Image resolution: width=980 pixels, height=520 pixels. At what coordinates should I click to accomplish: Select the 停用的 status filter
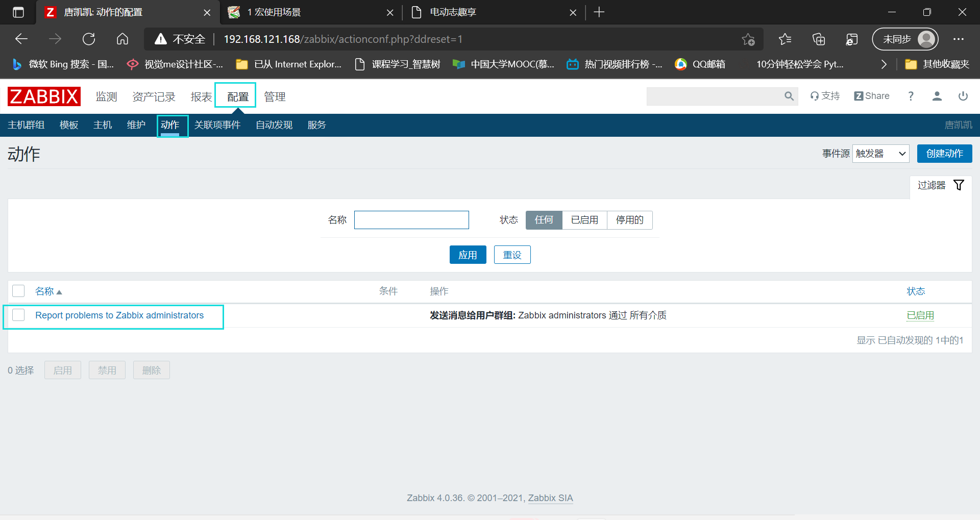coord(629,220)
